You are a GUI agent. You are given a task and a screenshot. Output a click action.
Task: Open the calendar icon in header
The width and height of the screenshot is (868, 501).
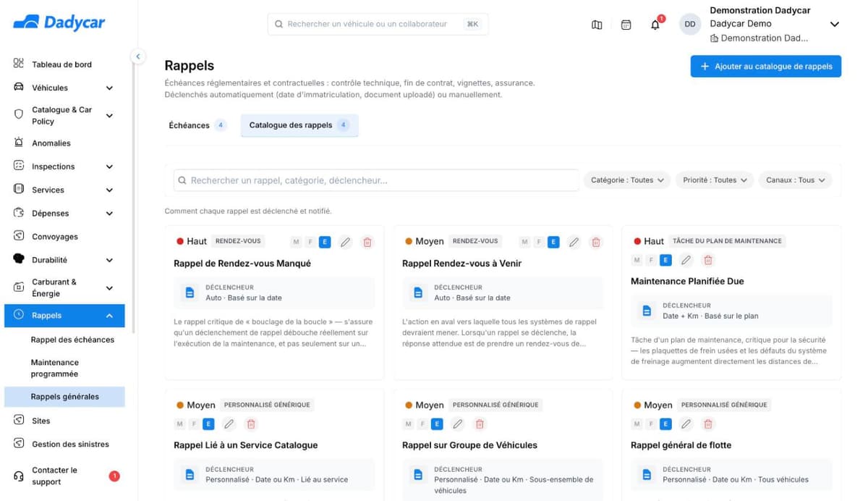pyautogui.click(x=626, y=25)
